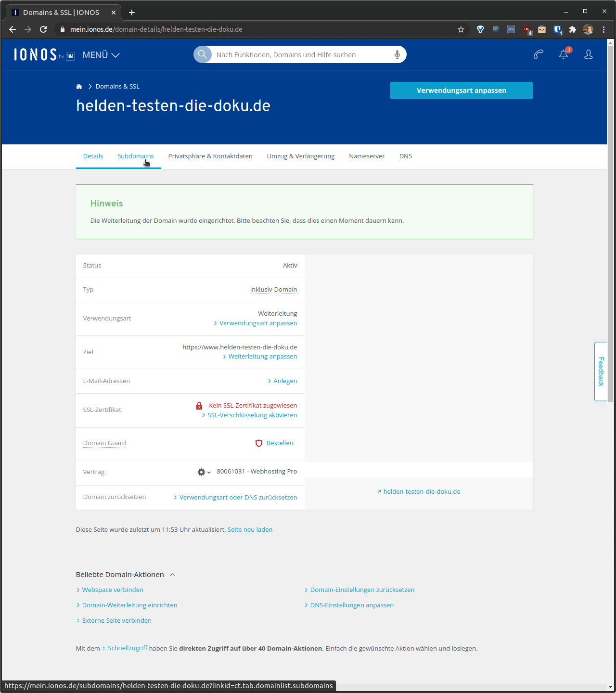Viewport: 616px width, 693px height.
Task: Click the browser back arrow
Action: (13, 29)
